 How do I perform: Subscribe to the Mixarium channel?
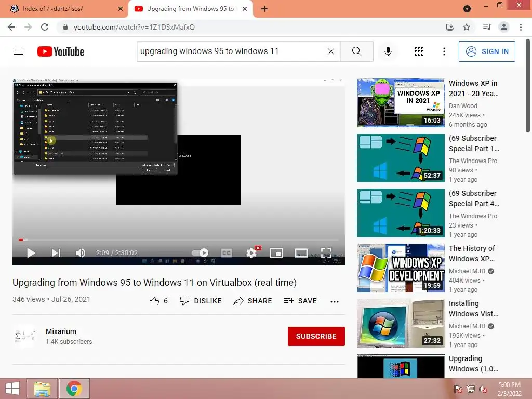click(316, 336)
